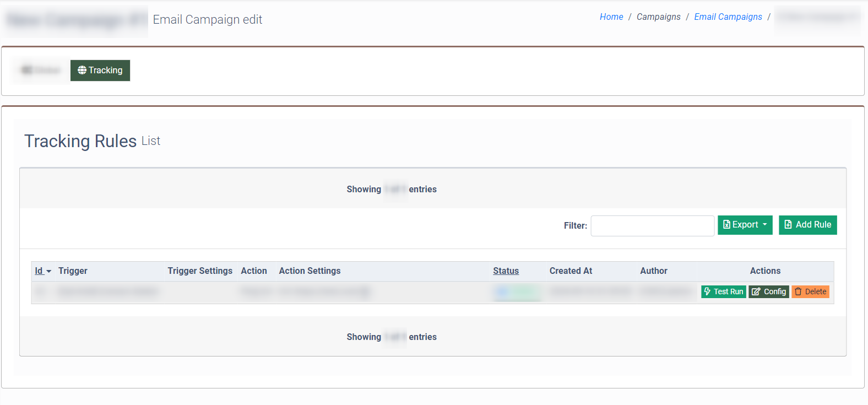Focus the Filter text field

(x=652, y=226)
